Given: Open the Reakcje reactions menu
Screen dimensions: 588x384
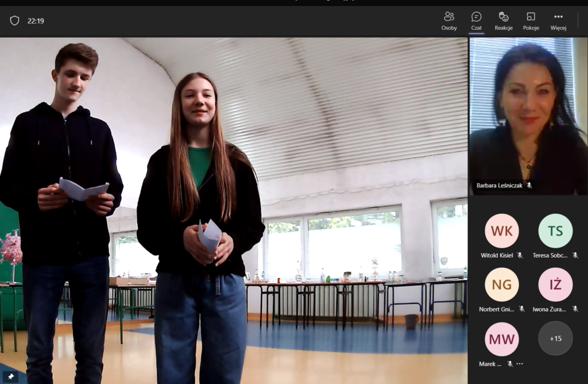Looking at the screenshot, I should 504,21.
